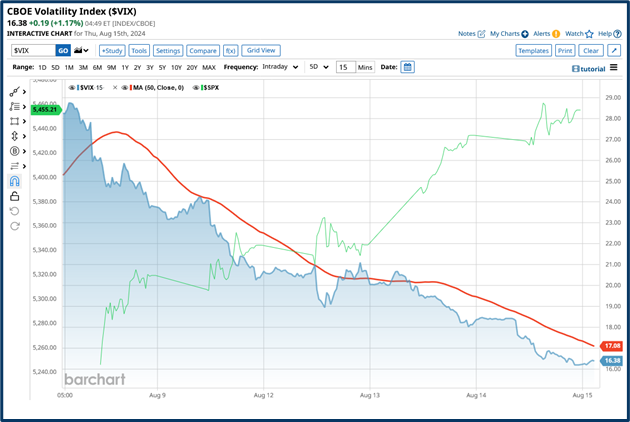Screen dimensions: 630x422
Task: Click the symbol input field $VIX
Action: tap(33, 51)
